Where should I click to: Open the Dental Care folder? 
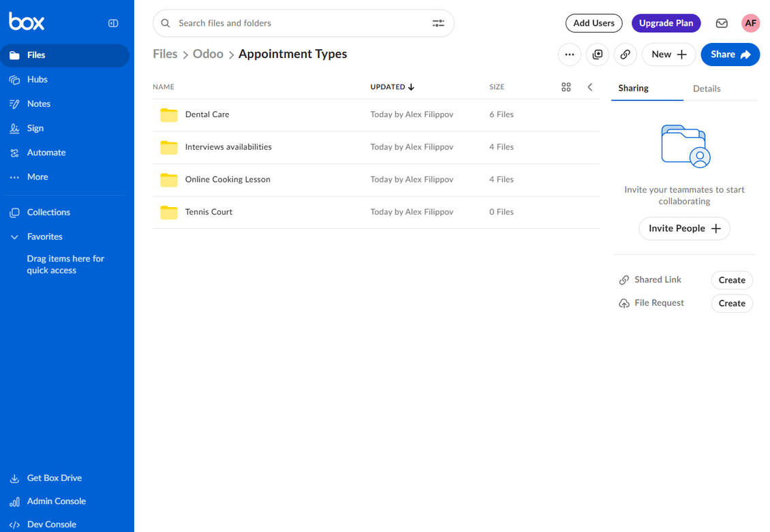point(207,114)
